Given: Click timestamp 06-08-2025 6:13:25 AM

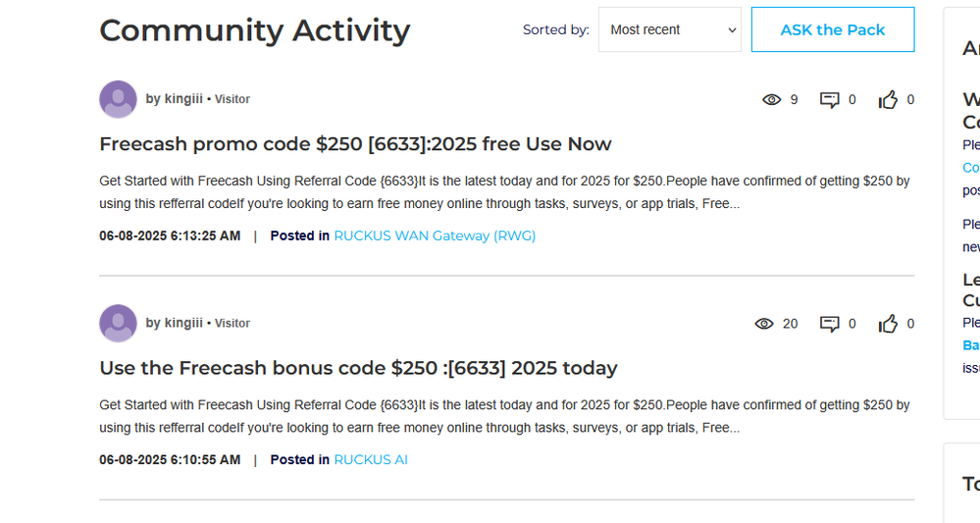Looking at the screenshot, I should [170, 235].
